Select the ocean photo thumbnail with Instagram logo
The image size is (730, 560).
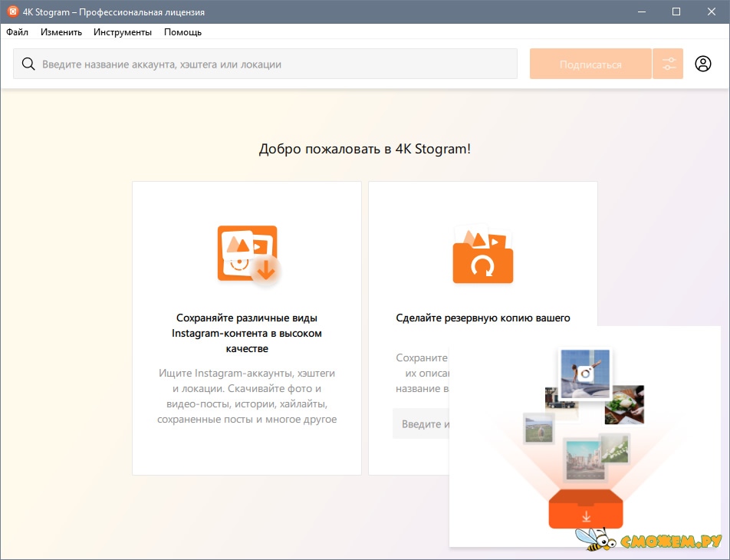tap(585, 374)
